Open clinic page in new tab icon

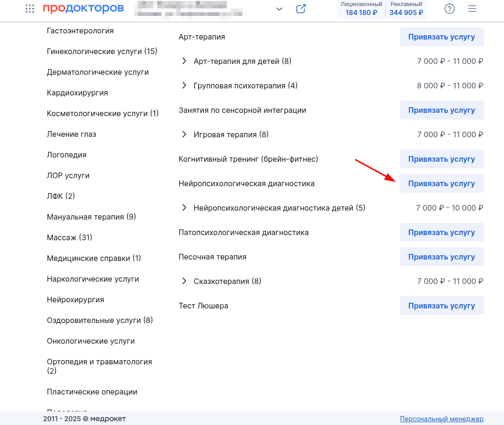coord(301,9)
